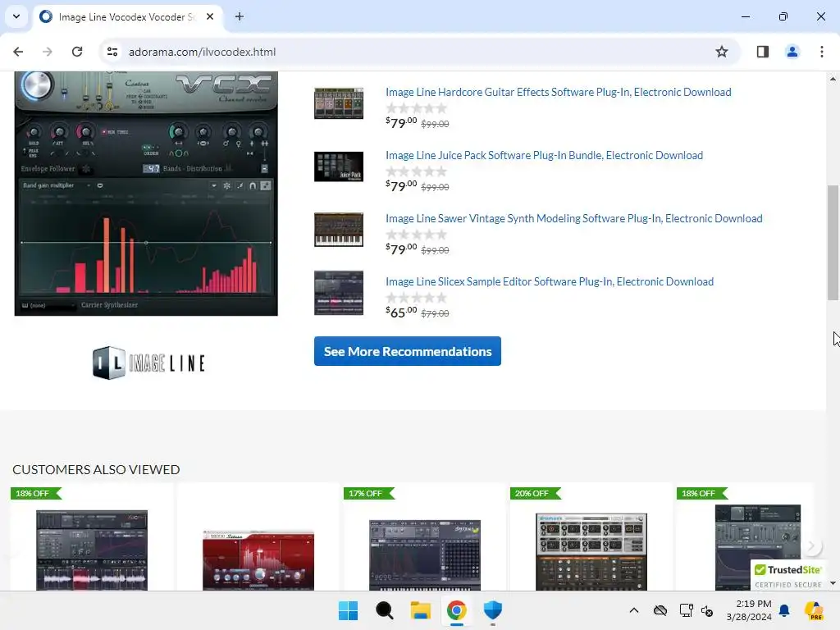Click the page vertical scrollbar thumb

tap(833, 243)
